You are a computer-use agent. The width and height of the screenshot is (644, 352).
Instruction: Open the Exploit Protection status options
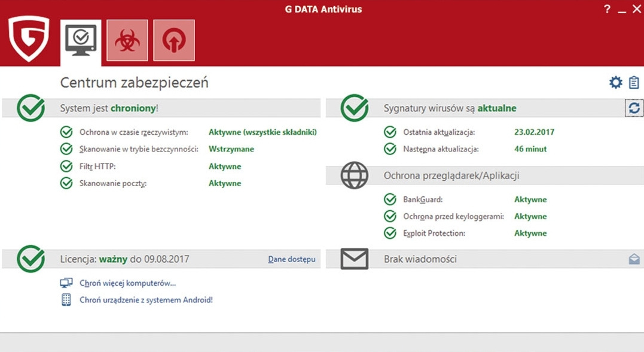[x=530, y=233]
